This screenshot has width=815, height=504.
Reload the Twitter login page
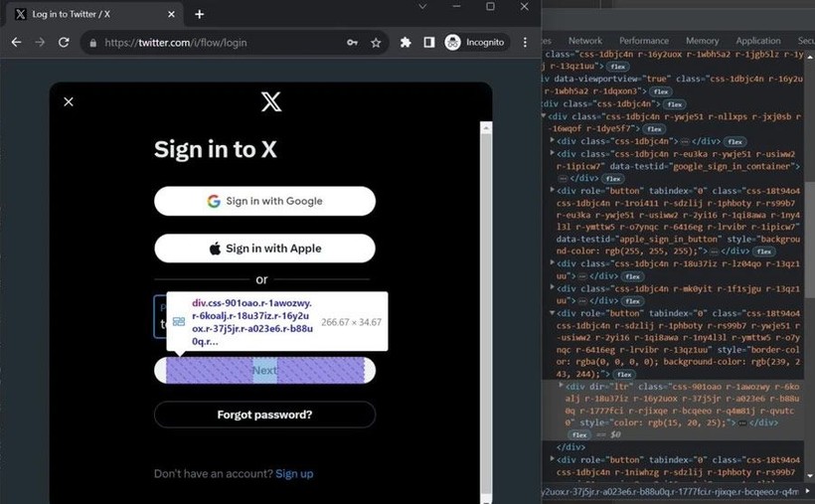tap(64, 42)
